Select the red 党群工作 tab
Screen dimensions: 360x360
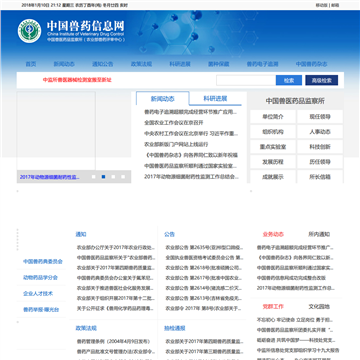tap(273, 307)
